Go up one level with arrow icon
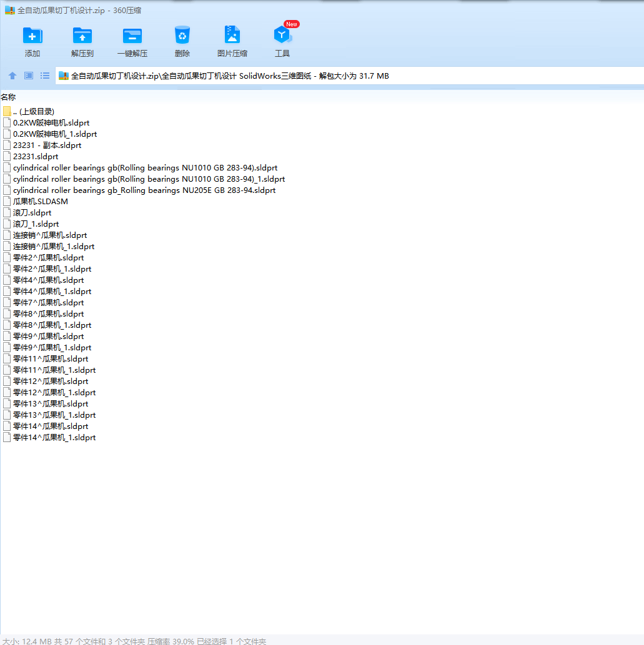This screenshot has height=645, width=644. (12, 76)
